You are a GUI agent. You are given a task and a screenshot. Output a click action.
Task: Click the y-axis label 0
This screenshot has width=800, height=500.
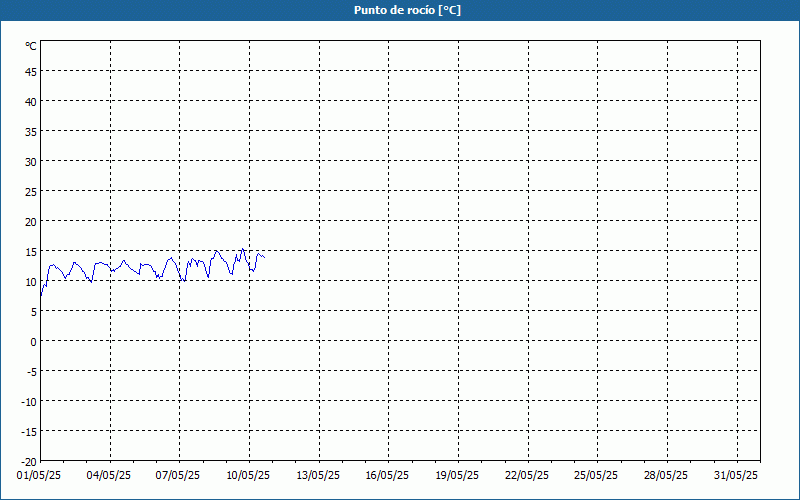[x=34, y=342]
